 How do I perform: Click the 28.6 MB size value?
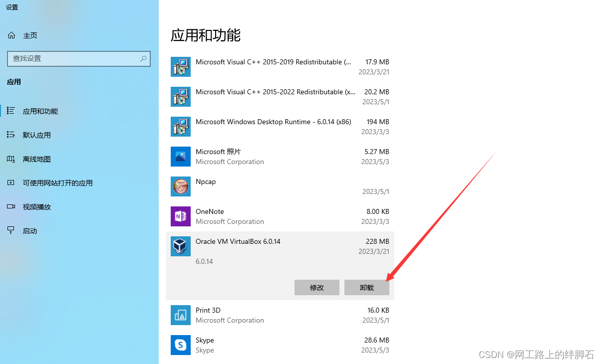point(377,340)
